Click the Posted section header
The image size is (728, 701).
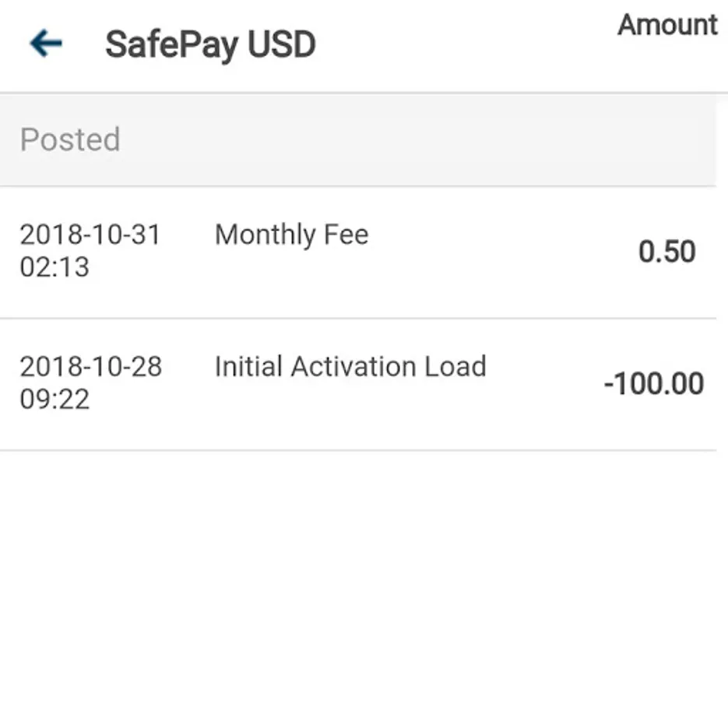pos(70,139)
